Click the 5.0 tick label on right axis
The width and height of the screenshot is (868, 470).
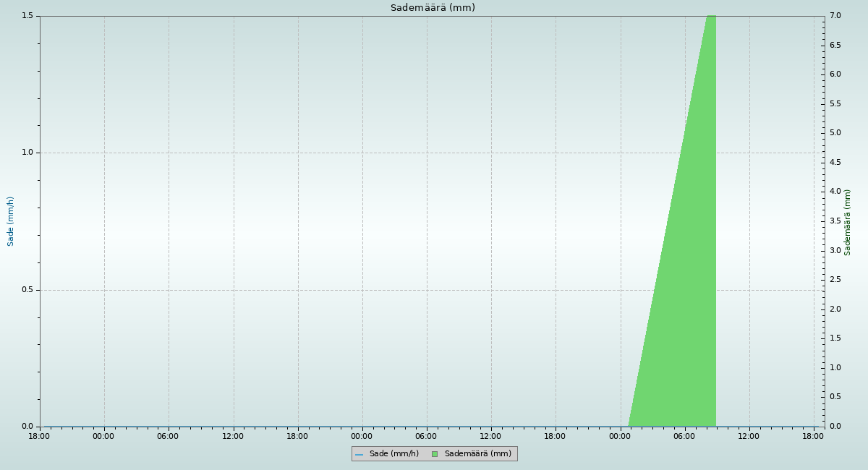835,133
